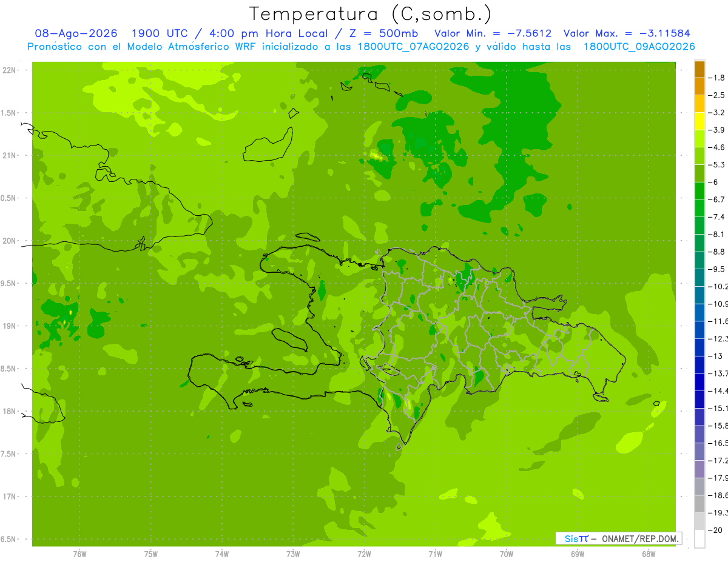Click the "18N" latitude label
This screenshot has width=728, height=562.
[8, 411]
